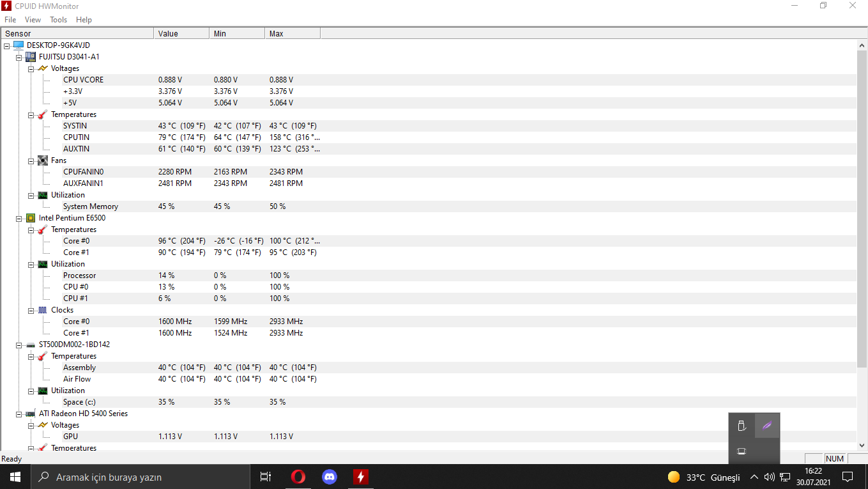Click the thermometer icon above the Assembly row
This screenshot has width=868, height=489.
pos(42,356)
